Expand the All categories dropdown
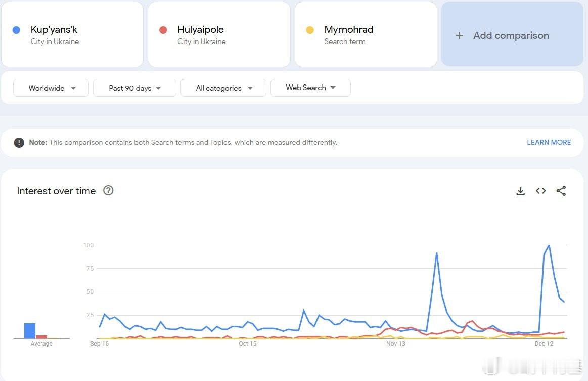 pyautogui.click(x=223, y=88)
